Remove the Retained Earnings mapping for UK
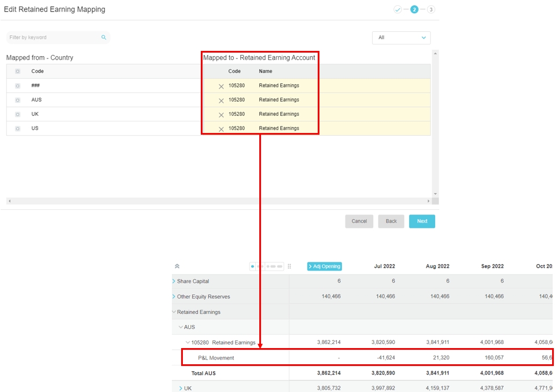 (x=221, y=114)
